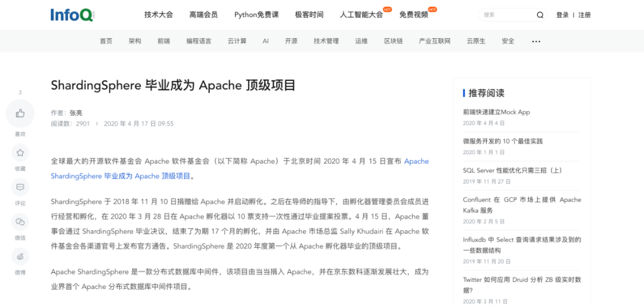The image size is (644, 305).
Task: Click 注册 to register
Action: click(x=584, y=15)
